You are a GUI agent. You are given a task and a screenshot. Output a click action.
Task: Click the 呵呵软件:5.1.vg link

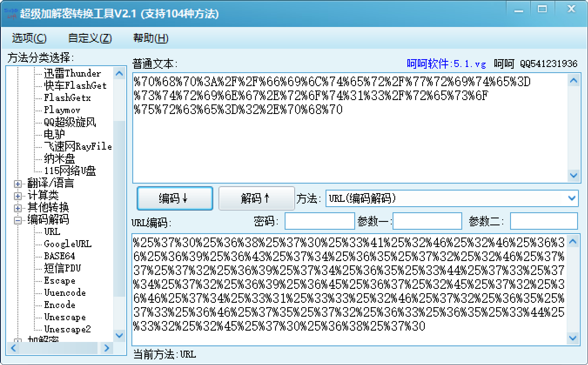pos(446,64)
